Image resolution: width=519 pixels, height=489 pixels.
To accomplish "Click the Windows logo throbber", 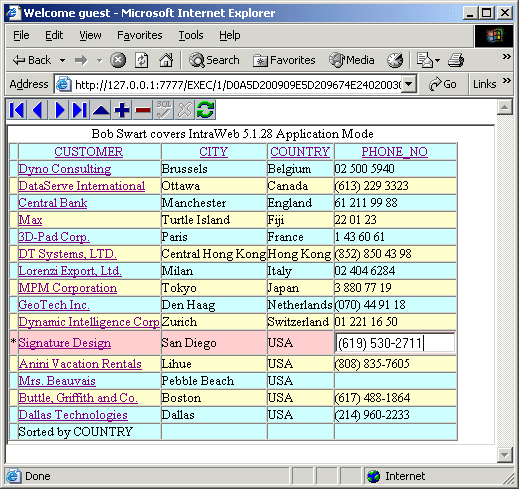I will coord(494,35).
